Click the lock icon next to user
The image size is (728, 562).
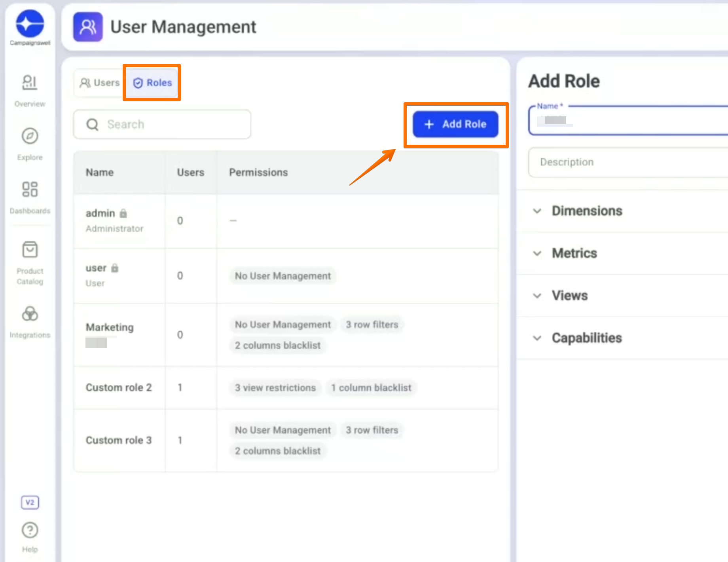(115, 268)
